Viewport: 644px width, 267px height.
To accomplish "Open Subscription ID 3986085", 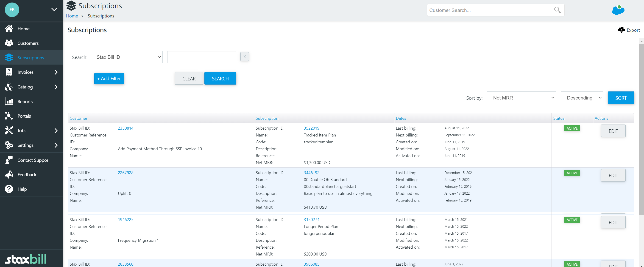I will click(x=312, y=264).
